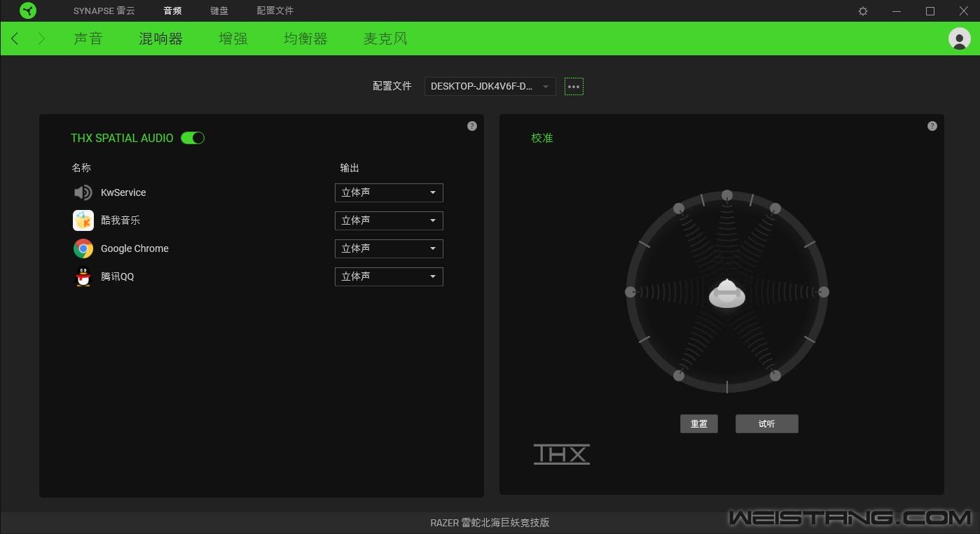Select the 音频 top tab
Viewport: 980px width, 534px height.
(172, 11)
